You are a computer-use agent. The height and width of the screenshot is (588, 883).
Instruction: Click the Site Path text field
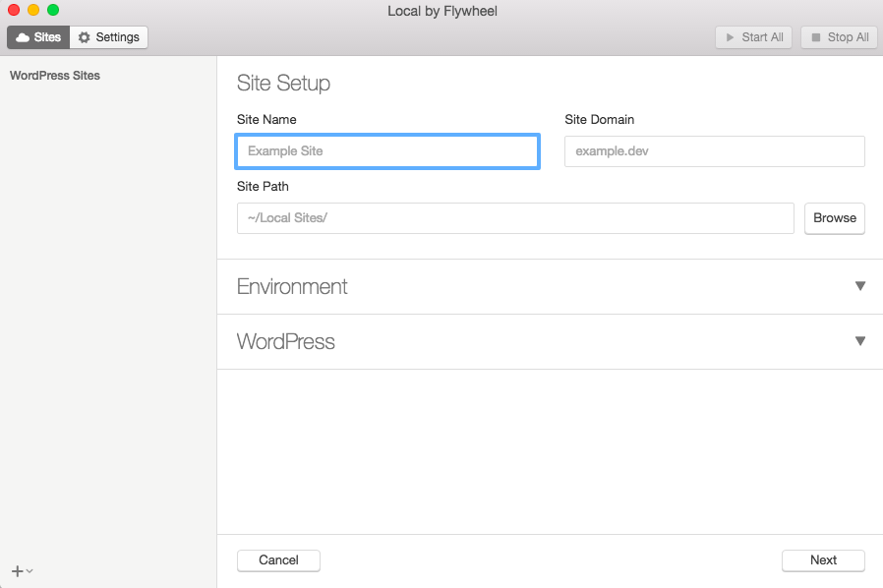pyautogui.click(x=515, y=218)
